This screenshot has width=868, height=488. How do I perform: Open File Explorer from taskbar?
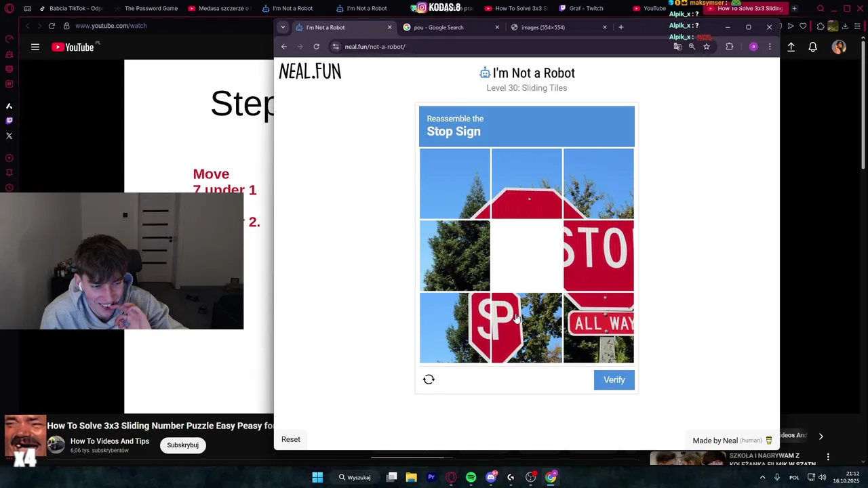point(412,477)
